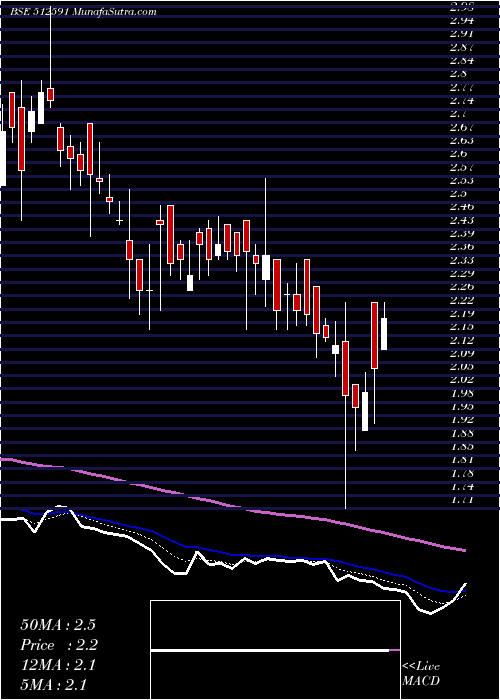This screenshot has width=500, height=700.
Task: Select the 2.84 price axis value
Action: [461, 60]
